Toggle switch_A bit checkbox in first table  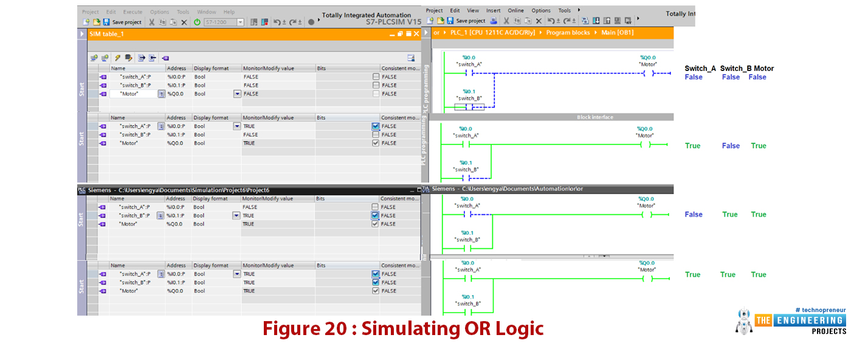[x=376, y=76]
